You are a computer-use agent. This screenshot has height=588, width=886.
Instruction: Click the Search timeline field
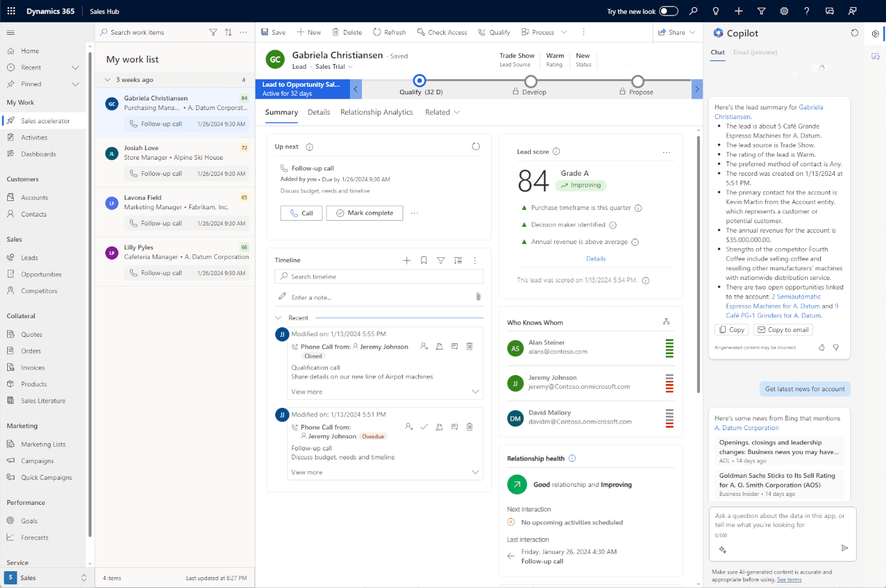point(379,276)
